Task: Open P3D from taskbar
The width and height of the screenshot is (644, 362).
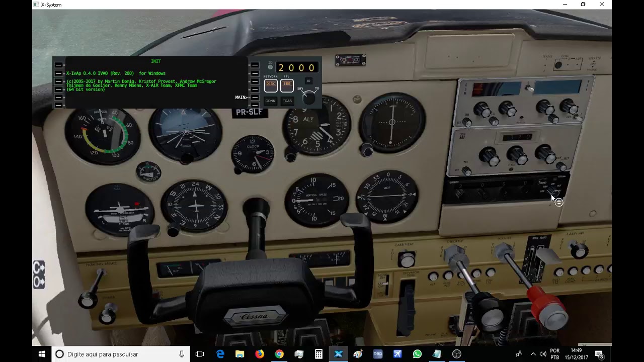Action: [x=378, y=354]
